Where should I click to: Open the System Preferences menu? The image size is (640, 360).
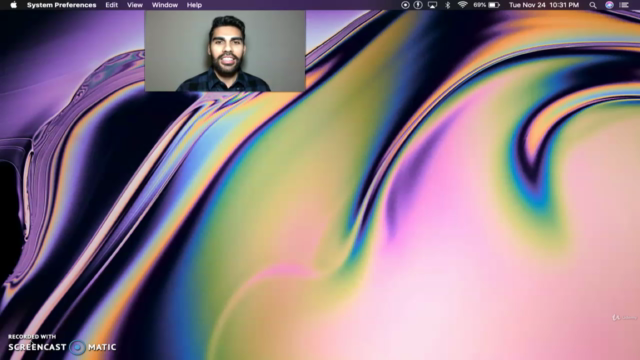click(62, 5)
